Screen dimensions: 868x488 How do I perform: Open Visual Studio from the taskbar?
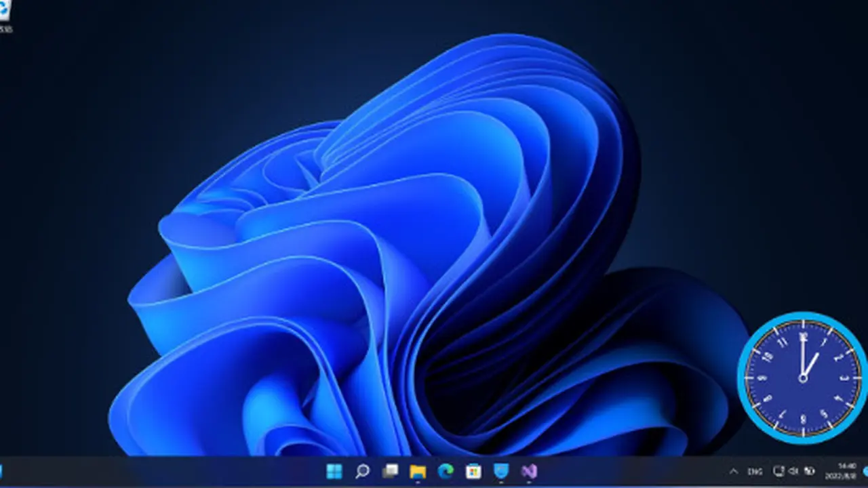(x=529, y=471)
